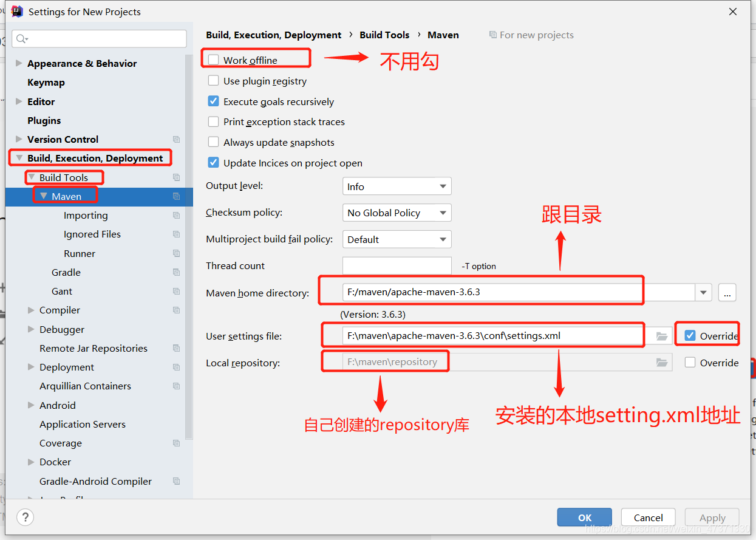Open the Checksum policy dropdown
The image size is (756, 540).
pyautogui.click(x=397, y=213)
